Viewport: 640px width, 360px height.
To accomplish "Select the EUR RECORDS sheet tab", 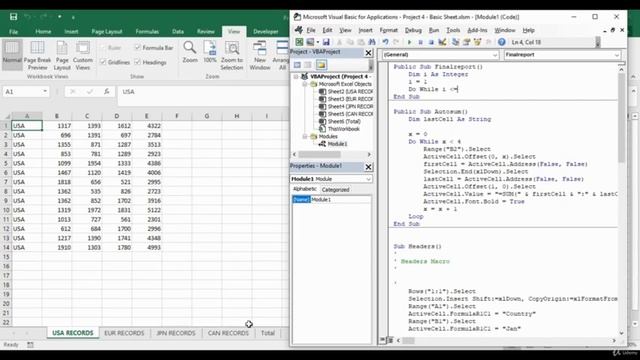I will click(x=124, y=333).
